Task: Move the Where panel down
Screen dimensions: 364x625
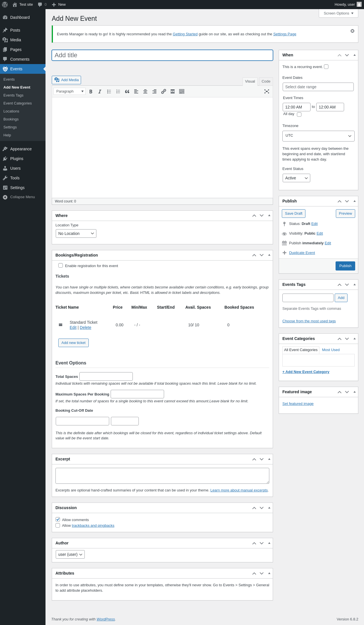Action: (262, 216)
